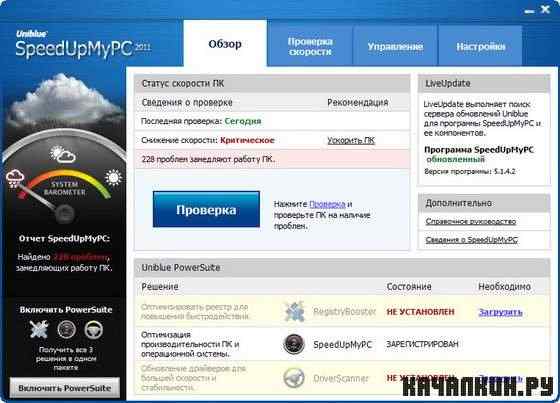Click the steering wheel PowerSuite icon in sidebar
The height and width of the screenshot is (403, 560).
[94, 329]
